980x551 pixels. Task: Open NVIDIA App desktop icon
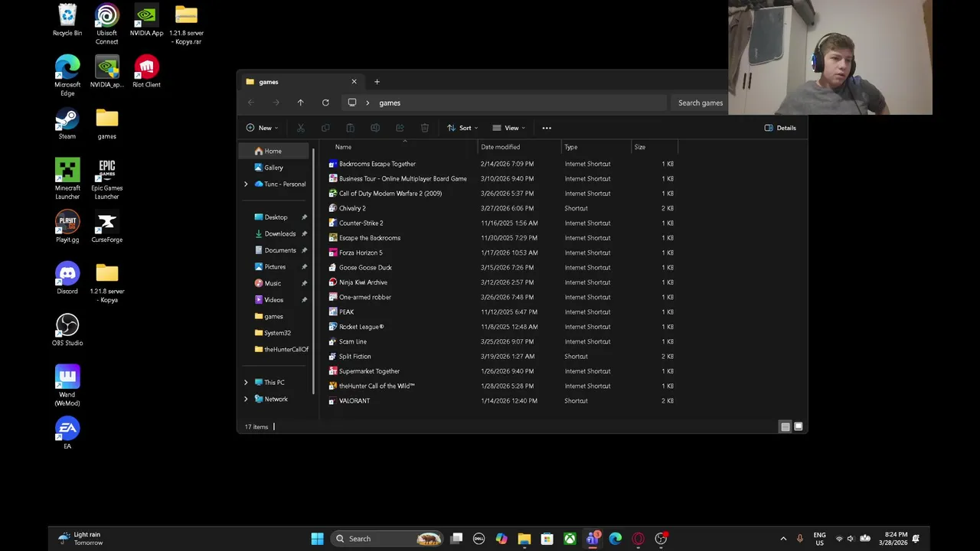tap(146, 21)
